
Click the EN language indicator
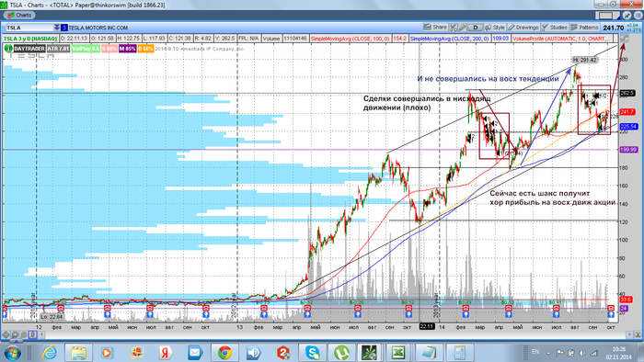pyautogui.click(x=535, y=352)
